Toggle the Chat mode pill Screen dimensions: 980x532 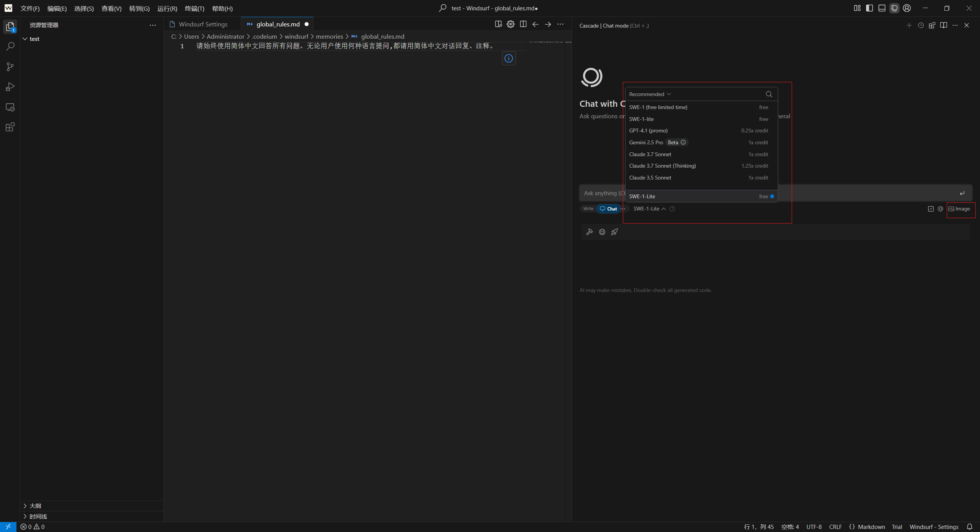click(608, 209)
